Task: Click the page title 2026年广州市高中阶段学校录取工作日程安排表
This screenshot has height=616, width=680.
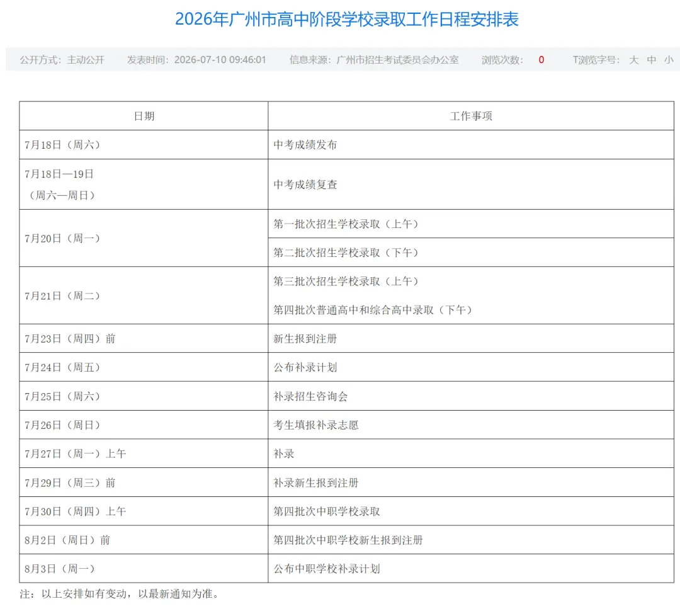Action: coord(346,19)
